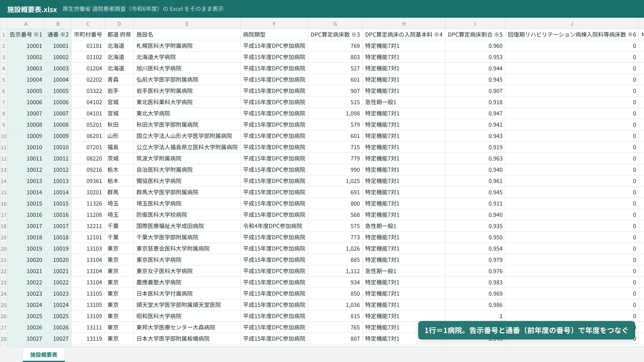Click header cell 病院類型
Viewport: 644px width, 362px height.
pos(274,35)
